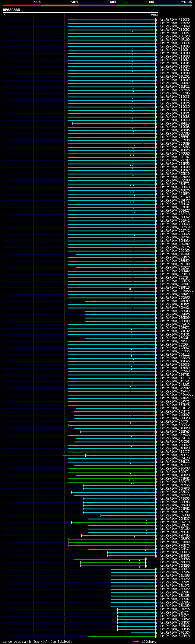Click the cyan alignment bar for UniRef100_B3VJ39
The image size is (195, 644).
(128, 516)
